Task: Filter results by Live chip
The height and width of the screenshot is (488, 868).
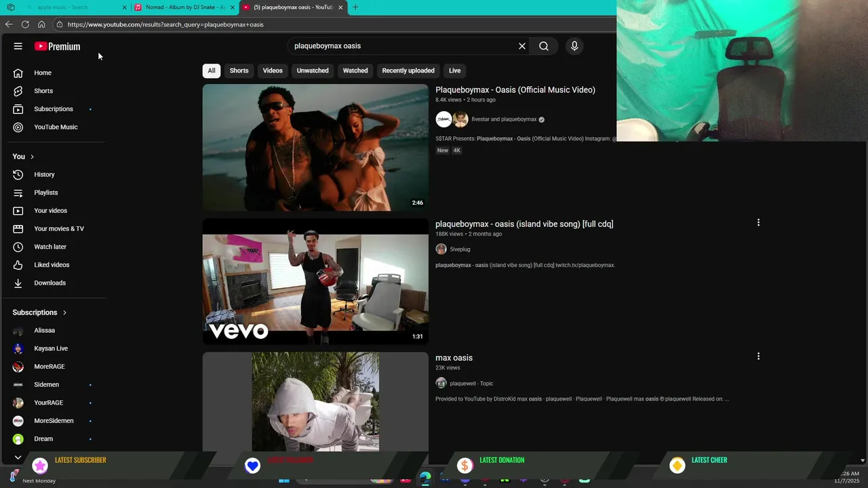Action: pyautogui.click(x=454, y=70)
